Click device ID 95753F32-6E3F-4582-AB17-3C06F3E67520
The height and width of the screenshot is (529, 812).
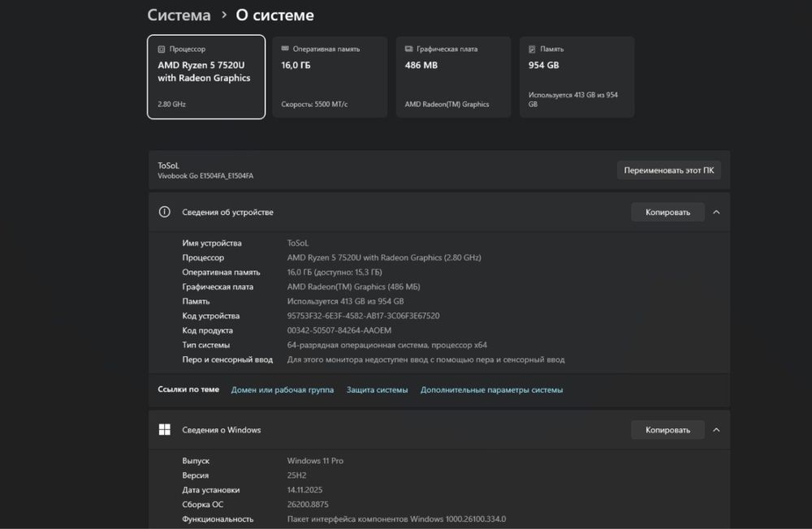coord(363,316)
